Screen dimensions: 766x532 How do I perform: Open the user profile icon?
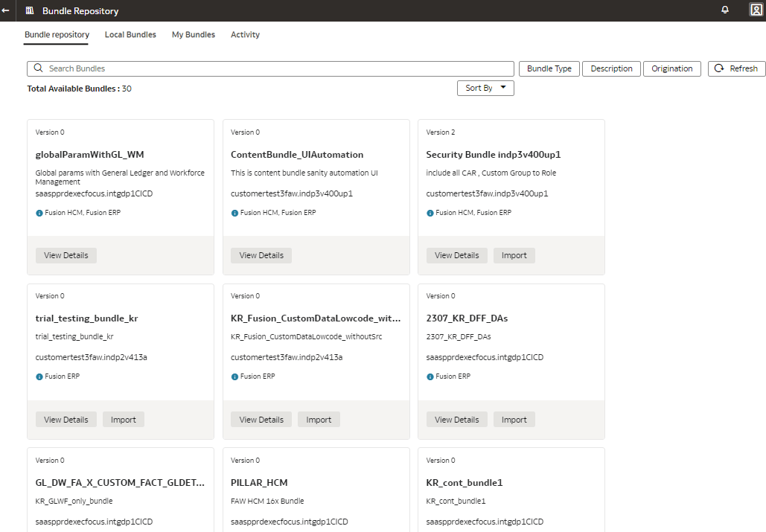tap(756, 10)
